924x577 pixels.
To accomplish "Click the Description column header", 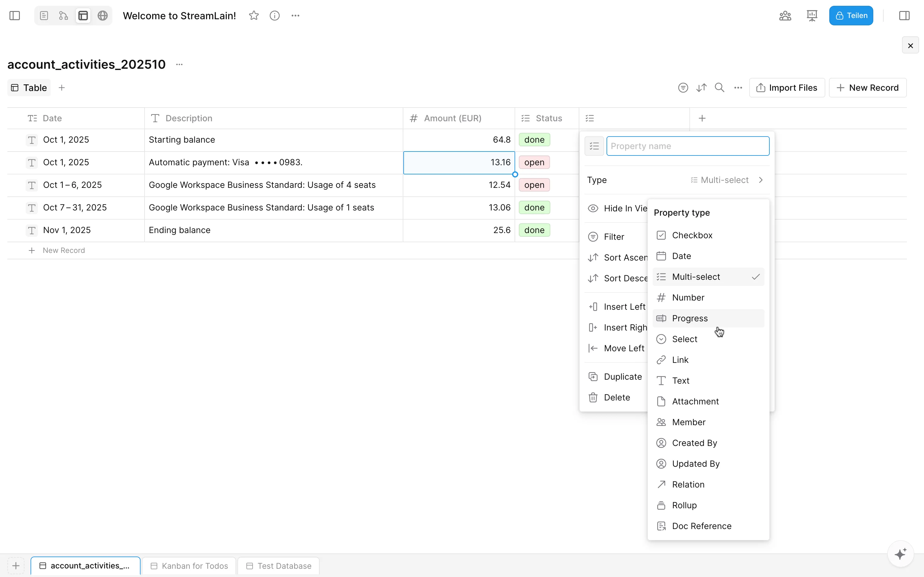I will (x=274, y=118).
